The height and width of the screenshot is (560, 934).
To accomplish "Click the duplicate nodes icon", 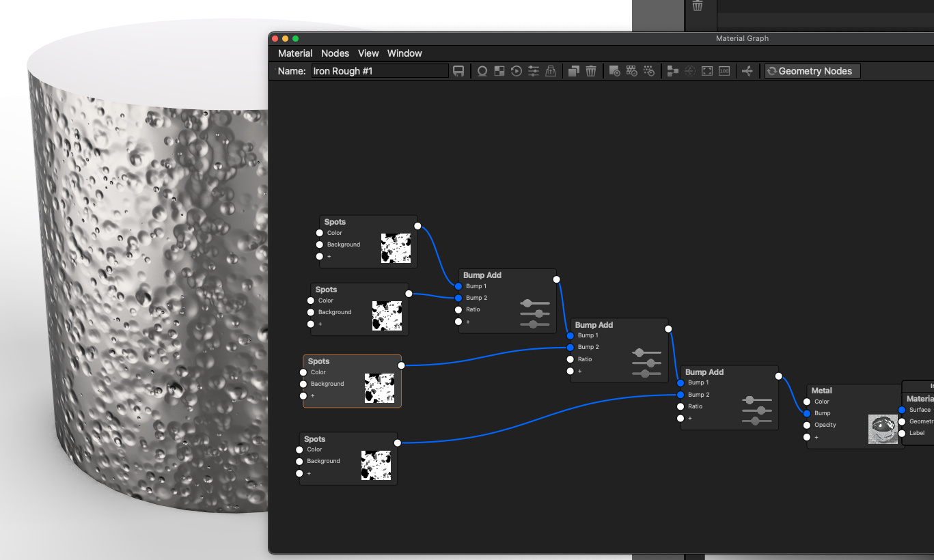I will tap(574, 71).
